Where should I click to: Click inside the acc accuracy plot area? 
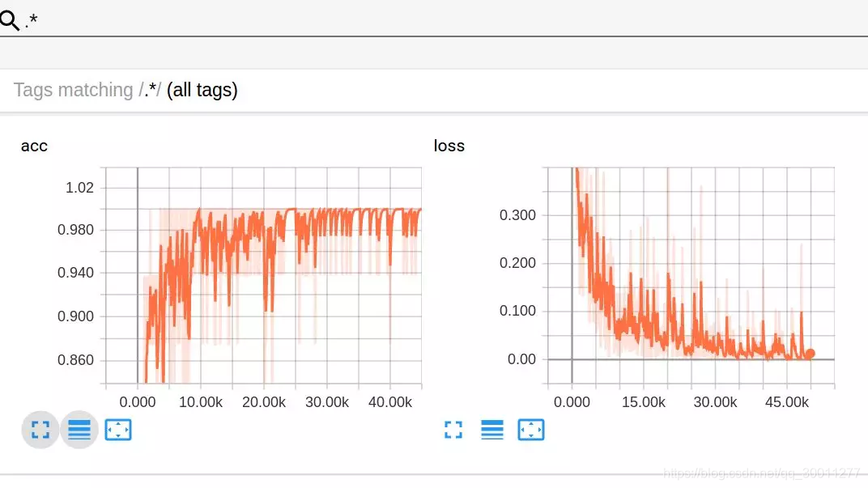point(263,275)
